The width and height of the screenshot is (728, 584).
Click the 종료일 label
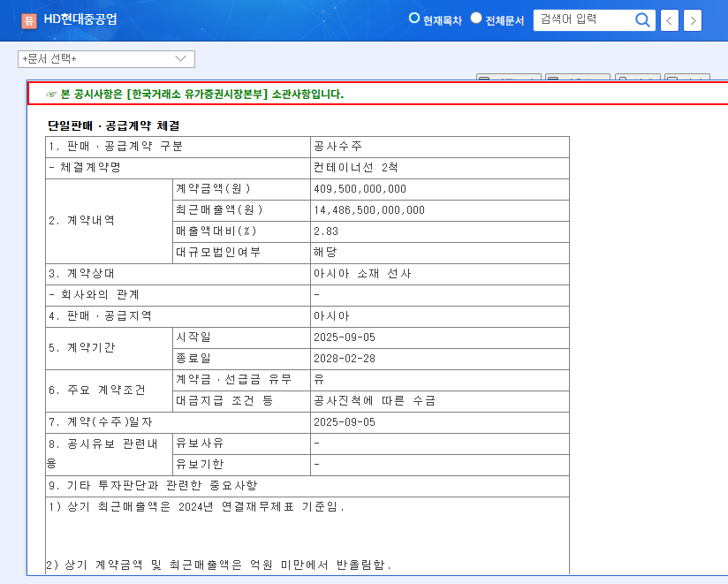[x=193, y=358]
